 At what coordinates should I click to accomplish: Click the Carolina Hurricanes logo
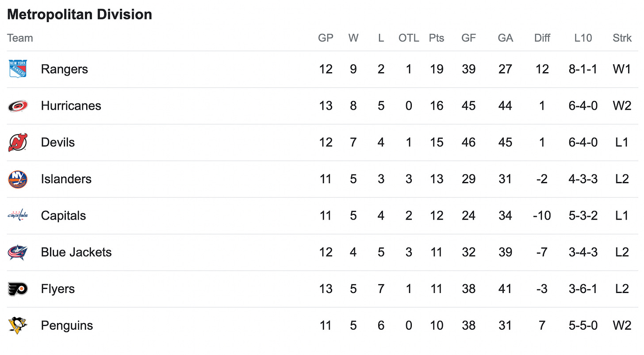(x=18, y=106)
